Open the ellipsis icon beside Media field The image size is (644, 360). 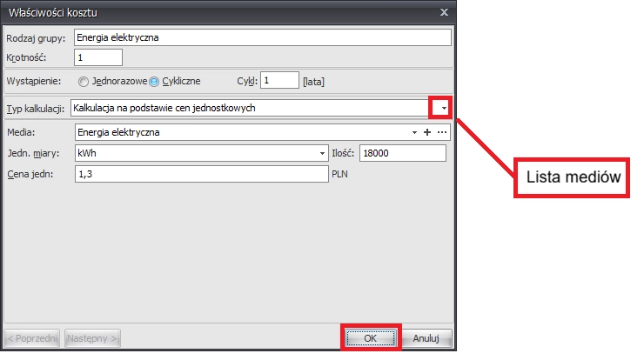[x=441, y=132]
